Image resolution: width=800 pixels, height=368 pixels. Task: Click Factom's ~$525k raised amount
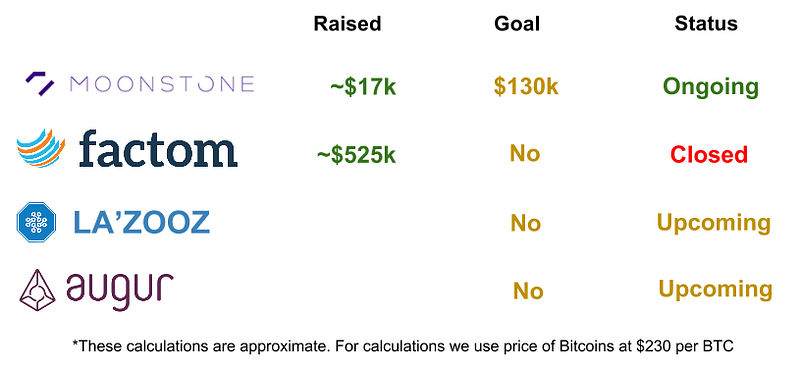(x=356, y=155)
